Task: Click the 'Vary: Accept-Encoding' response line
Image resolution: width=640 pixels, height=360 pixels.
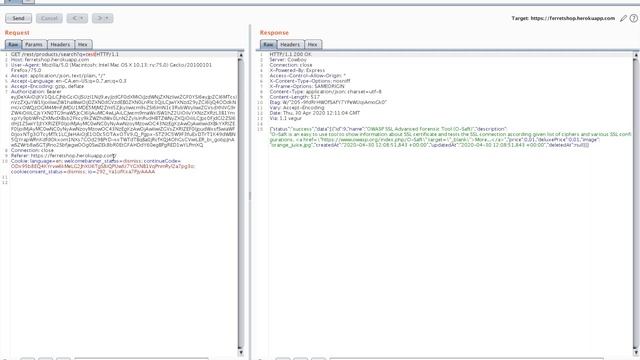Action: [x=297, y=107]
